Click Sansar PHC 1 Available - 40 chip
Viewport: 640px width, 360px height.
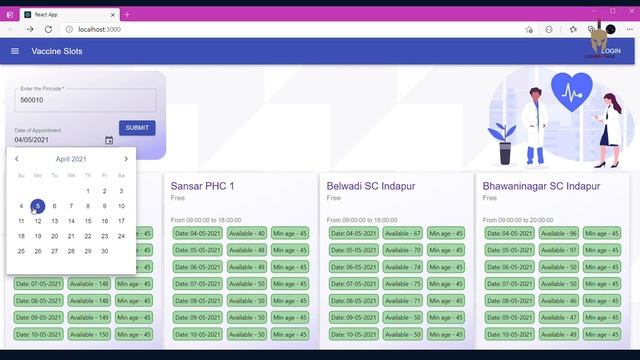click(x=247, y=233)
